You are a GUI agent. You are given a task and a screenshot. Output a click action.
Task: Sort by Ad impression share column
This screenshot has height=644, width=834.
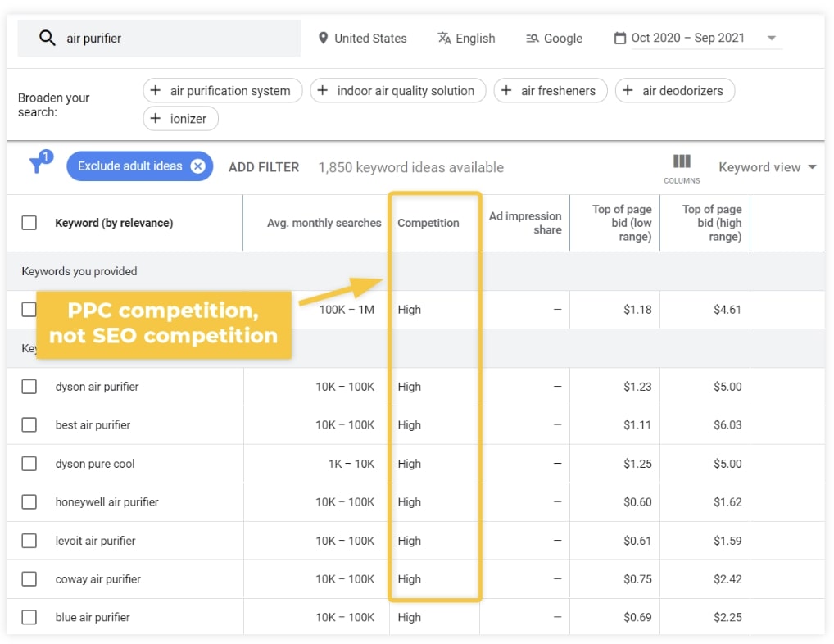pos(525,223)
